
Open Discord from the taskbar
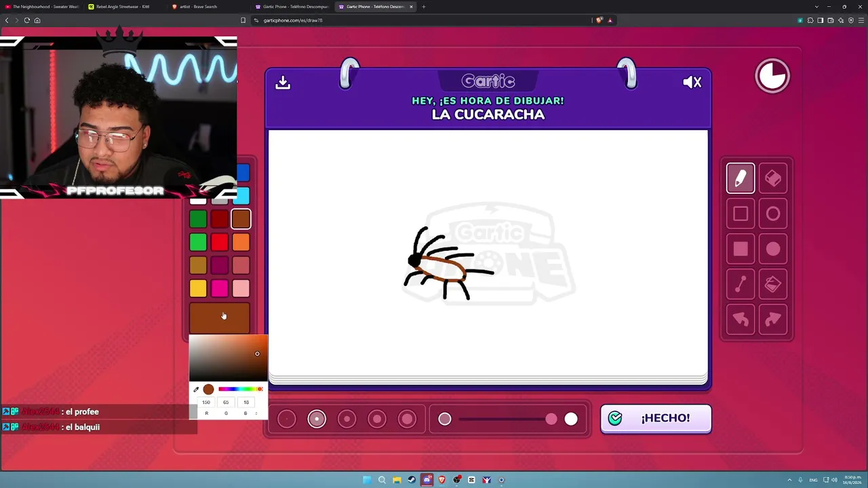[427, 480]
